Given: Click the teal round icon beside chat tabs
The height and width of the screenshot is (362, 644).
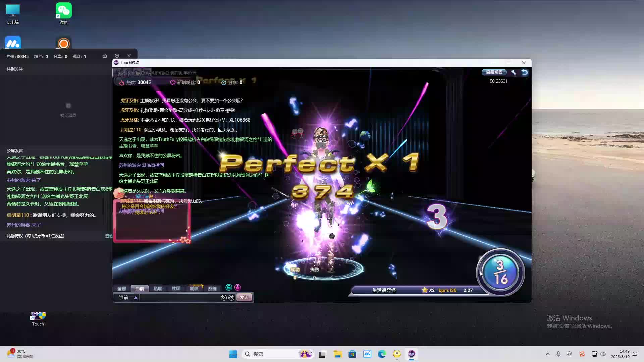Looking at the screenshot, I should [x=229, y=287].
